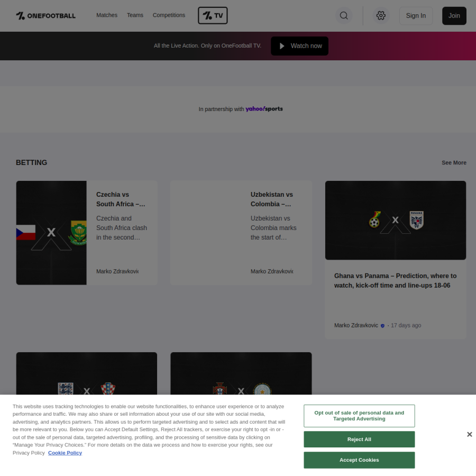This screenshot has width=476, height=476.
Task: Open the Ghana vs Panama prediction headline
Action: (x=395, y=280)
